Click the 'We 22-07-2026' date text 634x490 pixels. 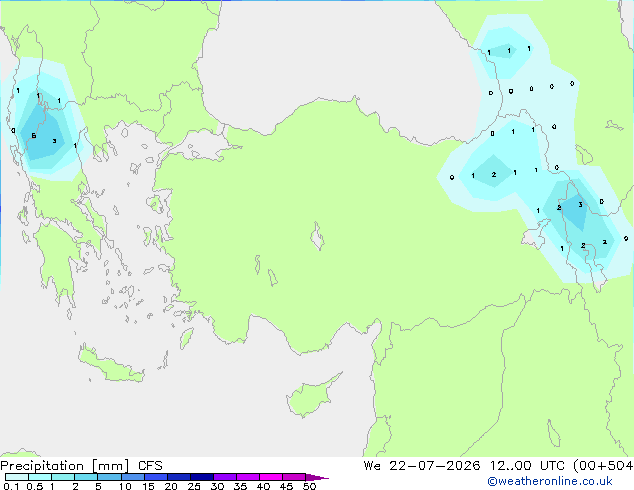[422, 466]
